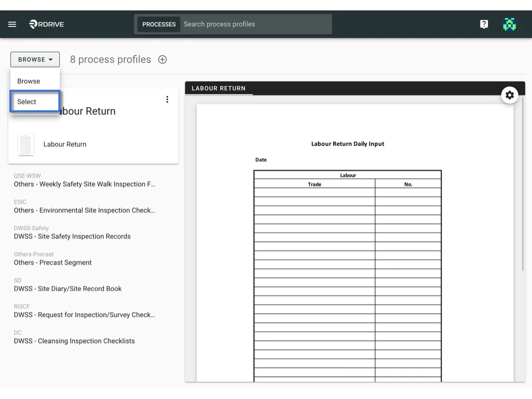This screenshot has height=399, width=532.
Task: Open the help question-mark icon
Action: 484,24
